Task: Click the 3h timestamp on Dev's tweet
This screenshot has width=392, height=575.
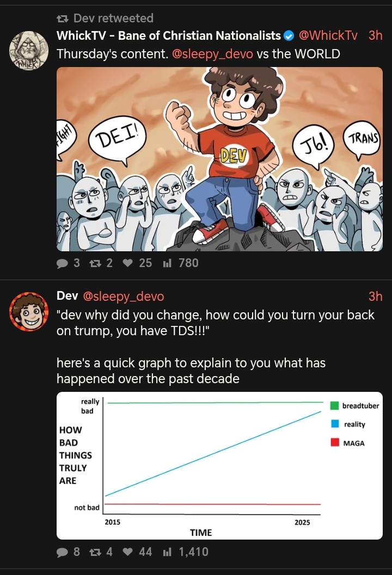Action: click(x=376, y=296)
